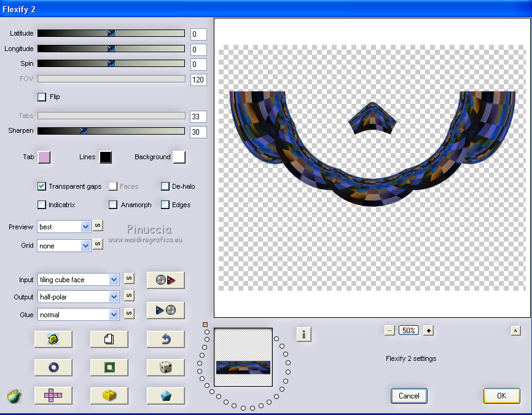Open the Output projection dropdown
Image resolution: width=532 pixels, height=415 pixels.
pyautogui.click(x=78, y=297)
